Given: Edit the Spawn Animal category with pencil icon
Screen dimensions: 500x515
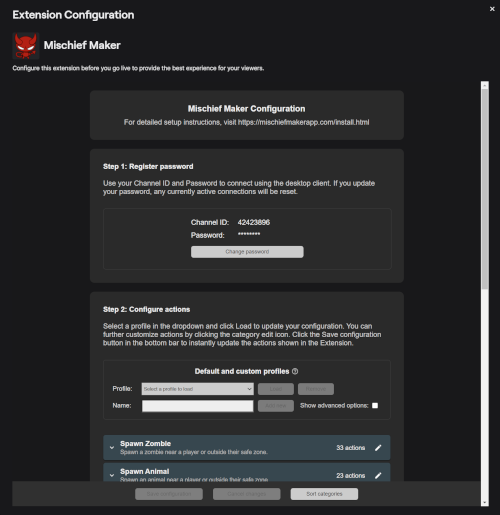Looking at the screenshot, I should tap(378, 476).
